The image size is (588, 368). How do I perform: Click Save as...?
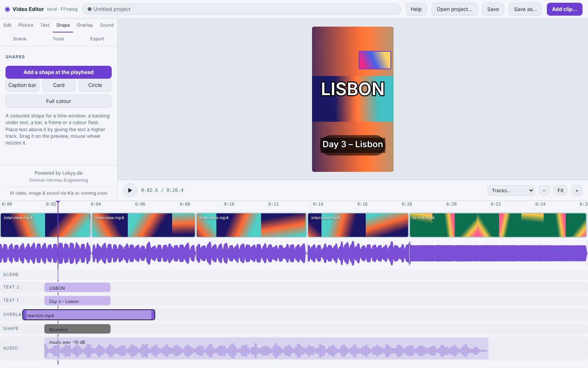pos(525,9)
